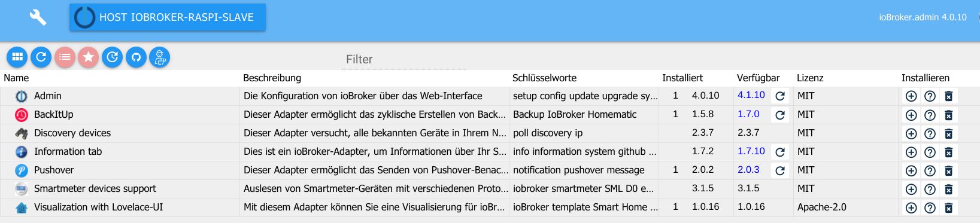Open help for Information tab adapter

point(930,152)
